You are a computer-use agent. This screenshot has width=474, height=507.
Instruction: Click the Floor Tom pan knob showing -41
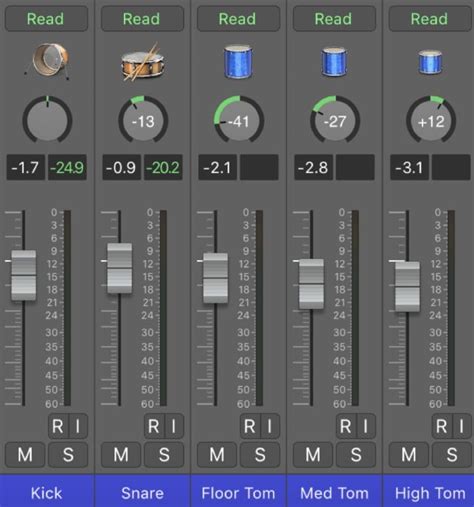239,120
